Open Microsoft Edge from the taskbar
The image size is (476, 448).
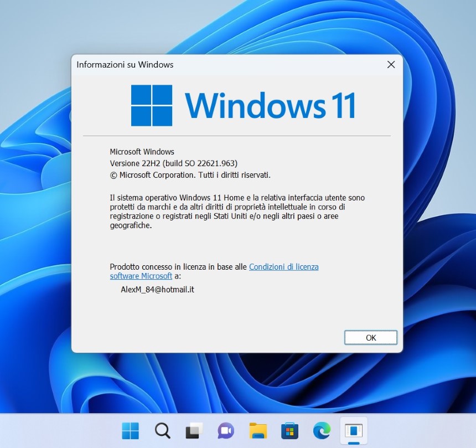(322, 430)
